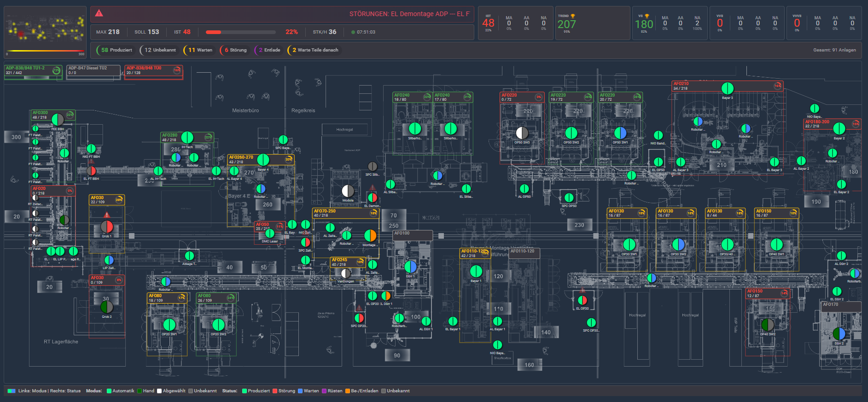Click the 22% production progress bar
The height and width of the screenshot is (402, 868).
pyautogui.click(x=241, y=32)
